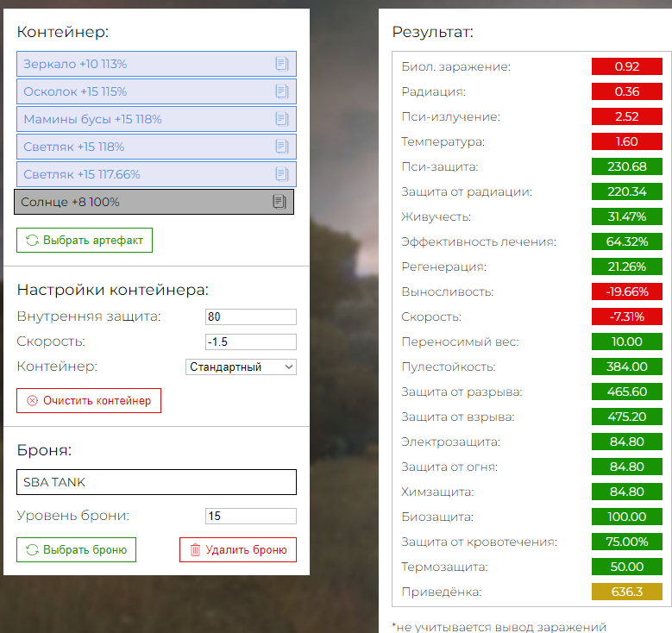Viewport: 672px width, 633px height.
Task: Click the refresh icon in Выбрать артефакт
Action: (32, 241)
